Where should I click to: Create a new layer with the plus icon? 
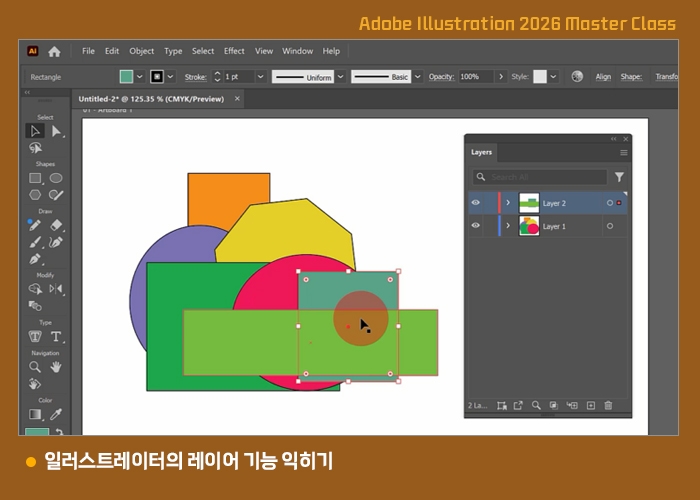tap(591, 405)
